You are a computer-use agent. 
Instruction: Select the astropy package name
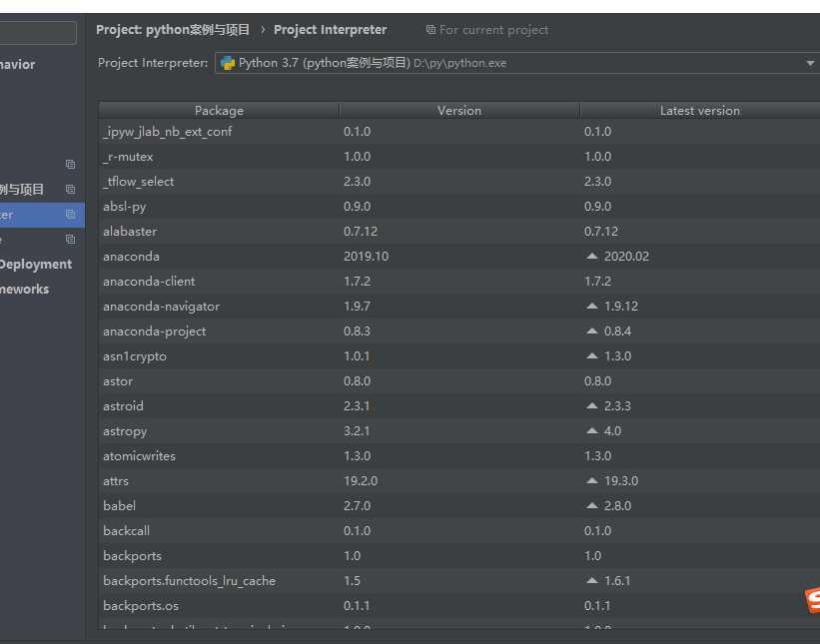coord(125,431)
